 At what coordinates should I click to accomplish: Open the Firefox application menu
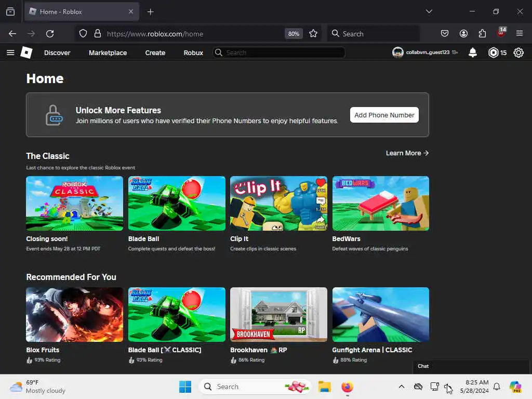[x=520, y=33]
